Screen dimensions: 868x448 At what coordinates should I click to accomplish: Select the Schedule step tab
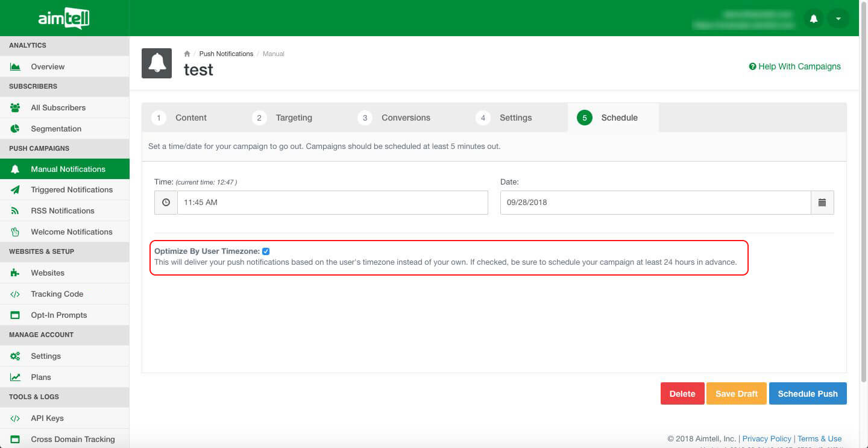tap(613, 118)
